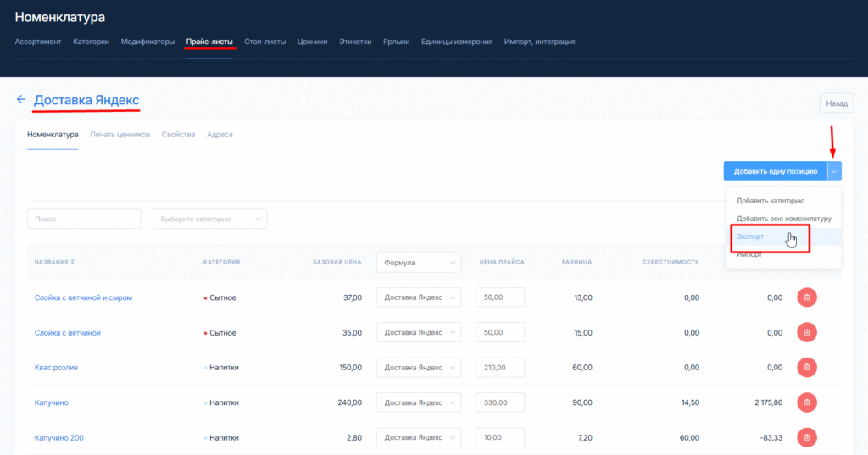This screenshot has width=868, height=455.
Task: Click trash icon for Капучино 200
Action: point(806,437)
